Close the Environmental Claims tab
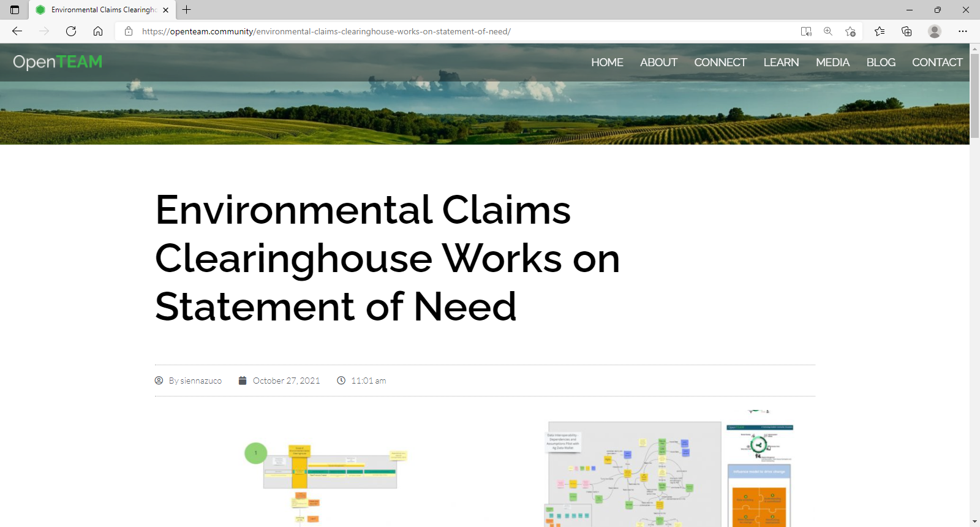This screenshot has height=527, width=980. coord(166,10)
